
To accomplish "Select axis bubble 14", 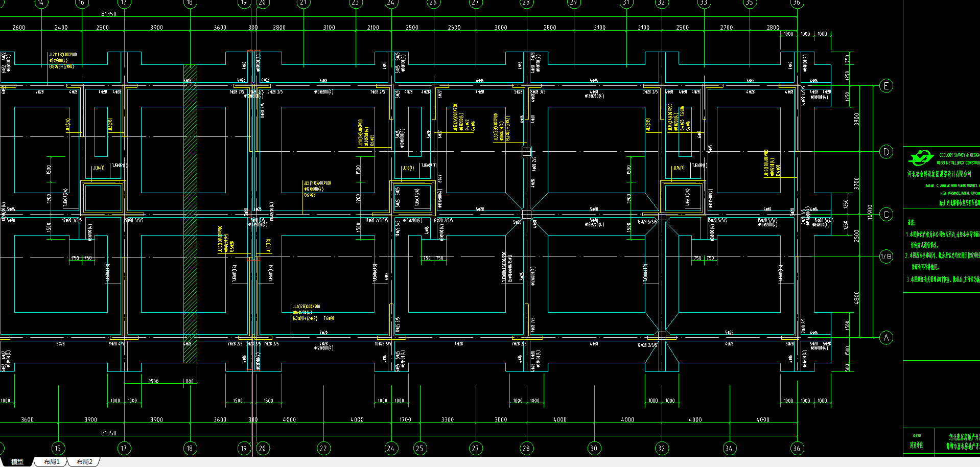I will pos(40,3).
